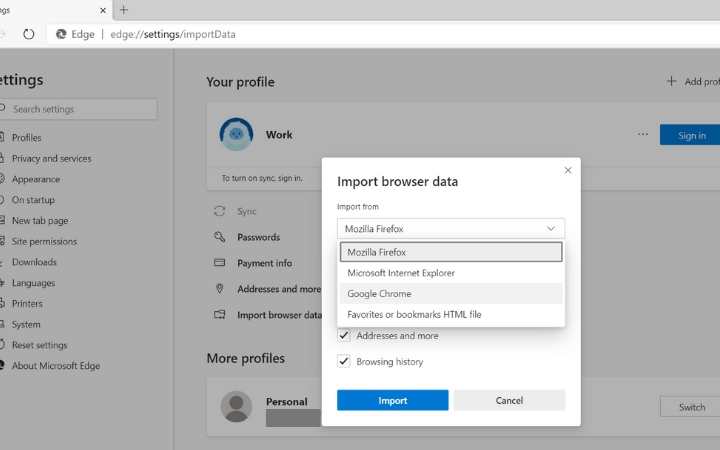Open Downloads settings

[34, 262]
